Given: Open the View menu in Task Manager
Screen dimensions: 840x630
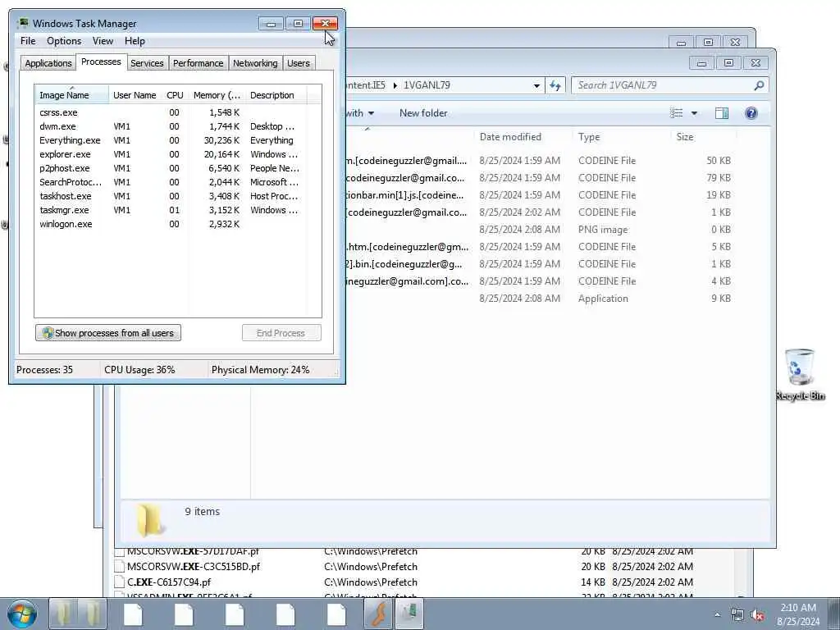Looking at the screenshot, I should point(103,41).
